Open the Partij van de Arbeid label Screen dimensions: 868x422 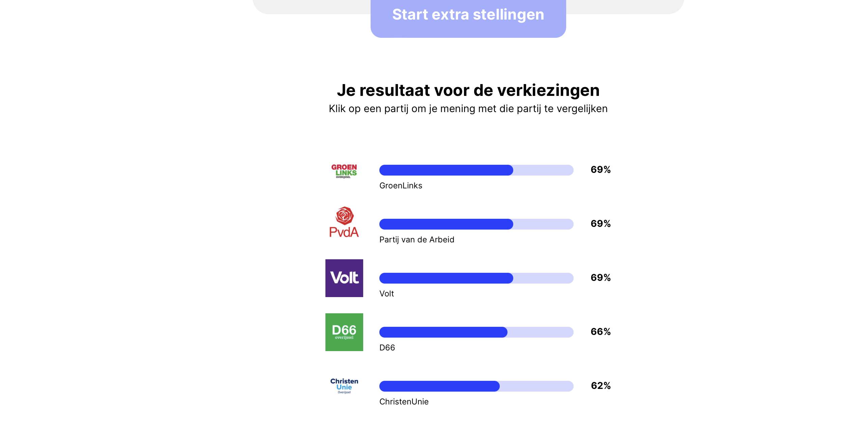point(417,240)
